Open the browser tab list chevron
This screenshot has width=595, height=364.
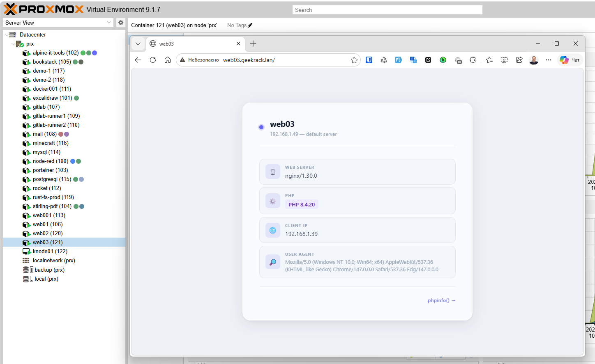(x=138, y=43)
